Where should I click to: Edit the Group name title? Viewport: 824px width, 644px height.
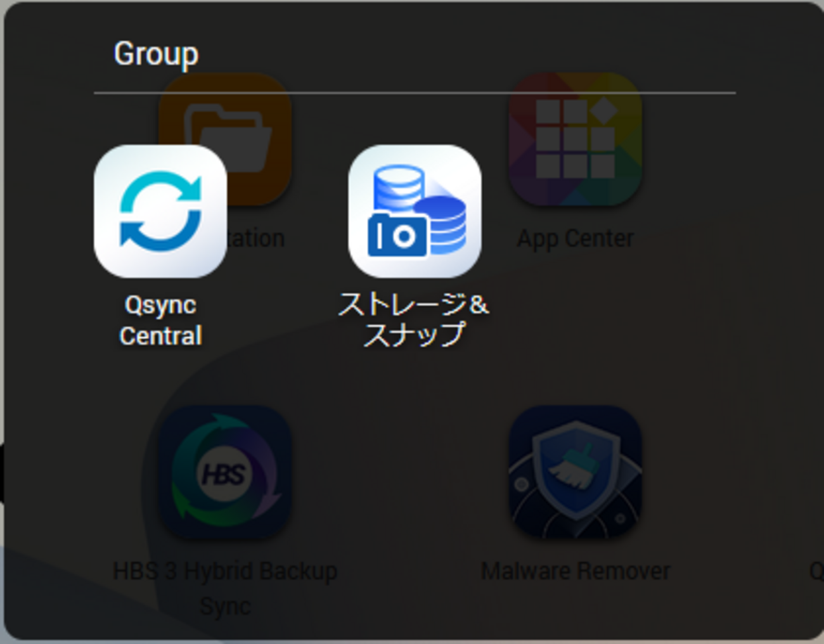pos(156,54)
